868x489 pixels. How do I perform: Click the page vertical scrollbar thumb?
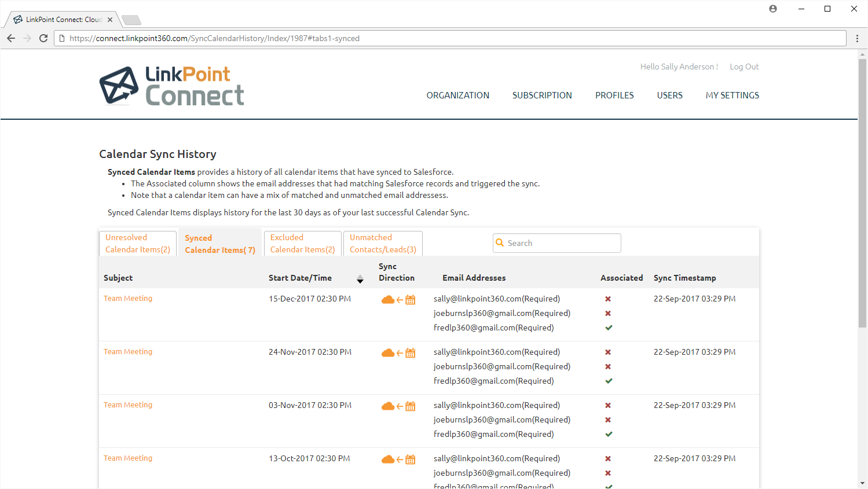pos(862,193)
